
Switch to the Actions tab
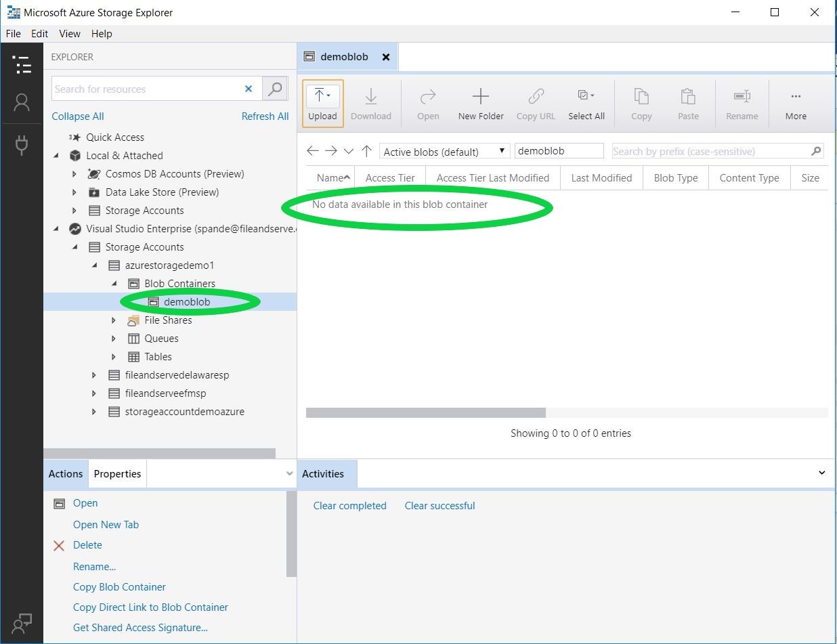[x=66, y=474]
